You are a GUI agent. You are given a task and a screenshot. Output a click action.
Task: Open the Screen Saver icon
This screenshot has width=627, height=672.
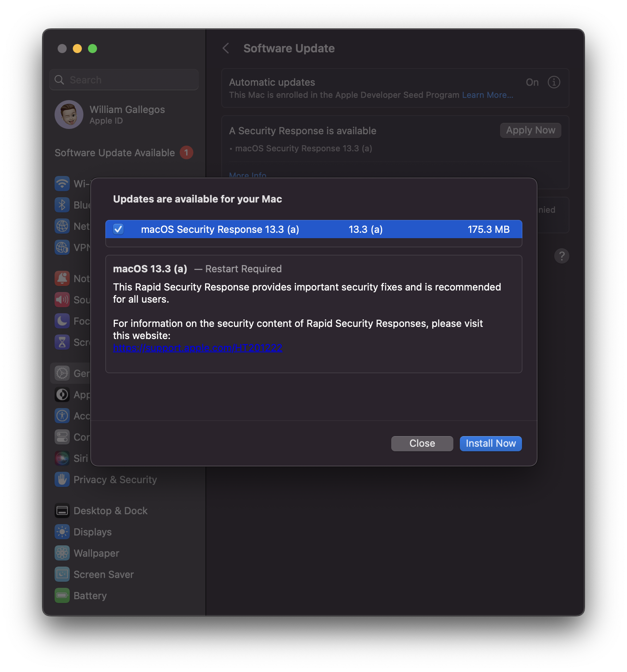(62, 575)
